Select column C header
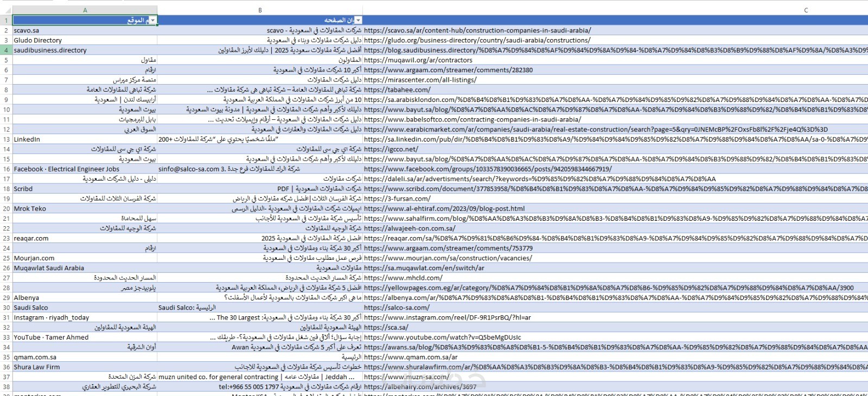The height and width of the screenshot is (396, 868). point(615,10)
